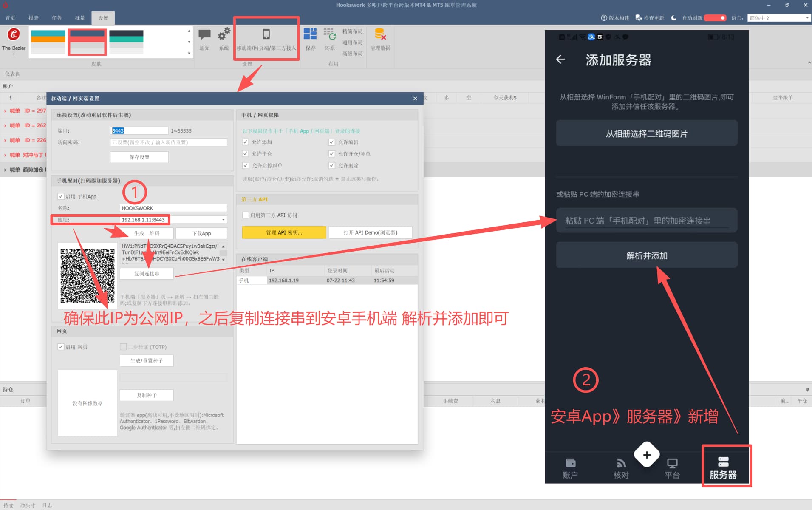The height and width of the screenshot is (510, 812).
Task: Click the 生成二维码 button
Action: (147, 233)
